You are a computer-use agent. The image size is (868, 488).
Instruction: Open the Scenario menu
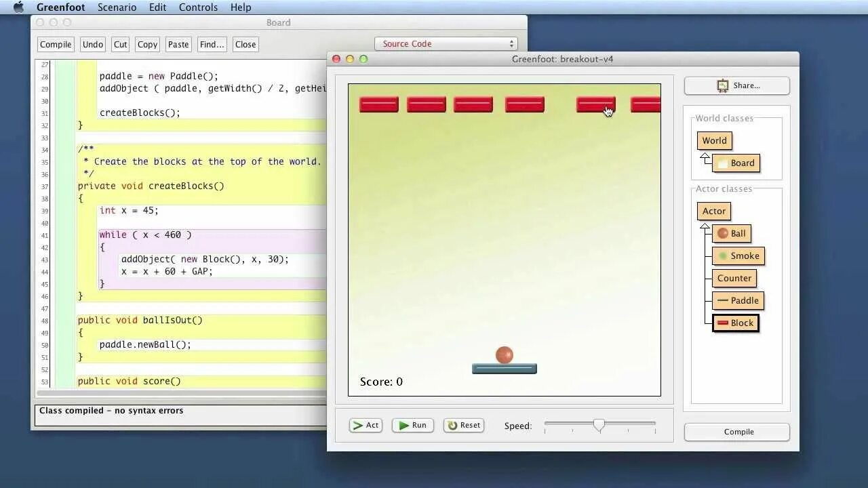117,7
